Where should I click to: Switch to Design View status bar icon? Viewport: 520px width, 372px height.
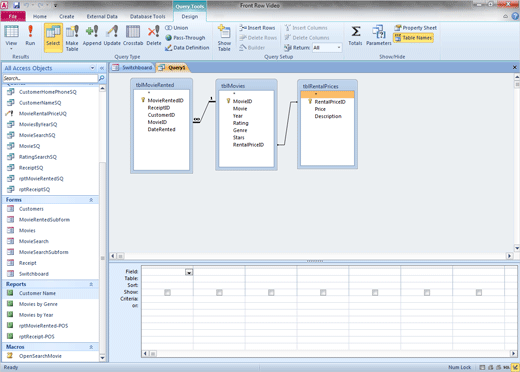[516, 367]
